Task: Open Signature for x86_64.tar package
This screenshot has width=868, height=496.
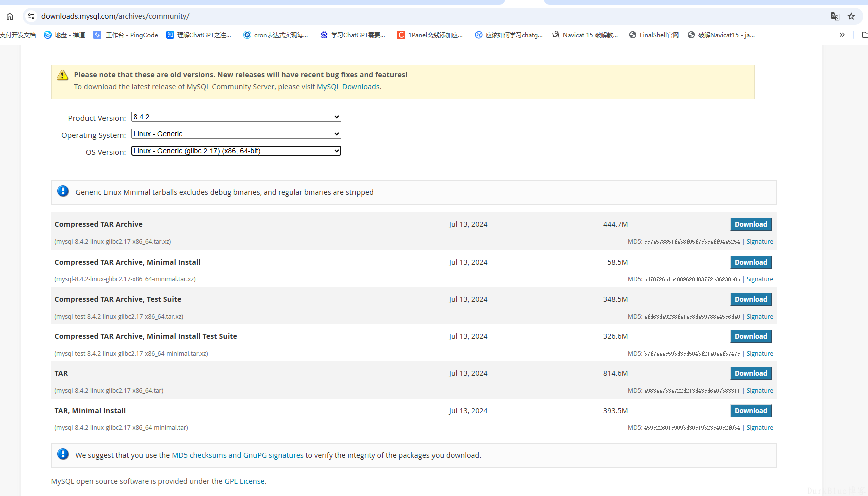Action: pyautogui.click(x=760, y=391)
